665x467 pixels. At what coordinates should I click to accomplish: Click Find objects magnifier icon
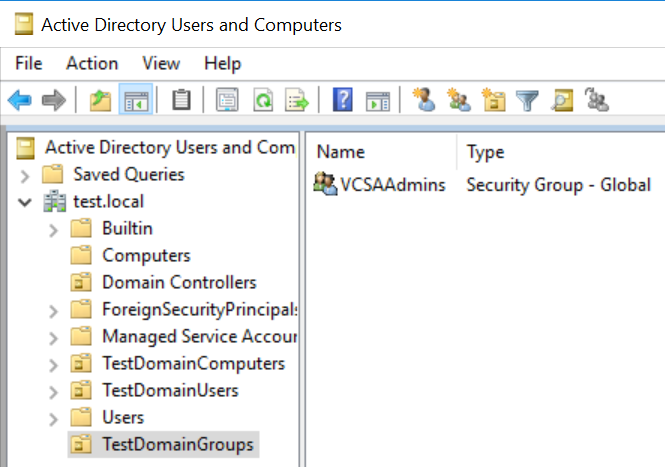pyautogui.click(x=562, y=101)
